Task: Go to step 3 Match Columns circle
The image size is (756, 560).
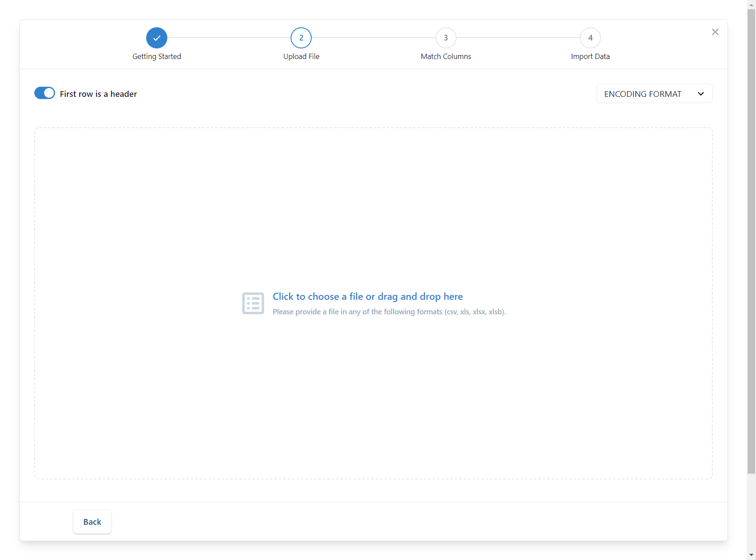Action: pos(446,38)
